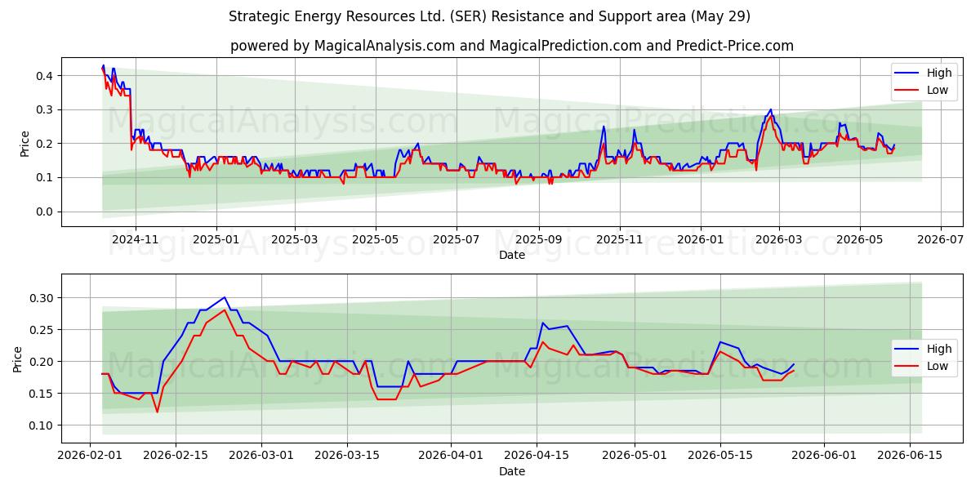Click the 2026-05-15 date tick label
The height and width of the screenshot is (490, 980).
click(x=720, y=457)
